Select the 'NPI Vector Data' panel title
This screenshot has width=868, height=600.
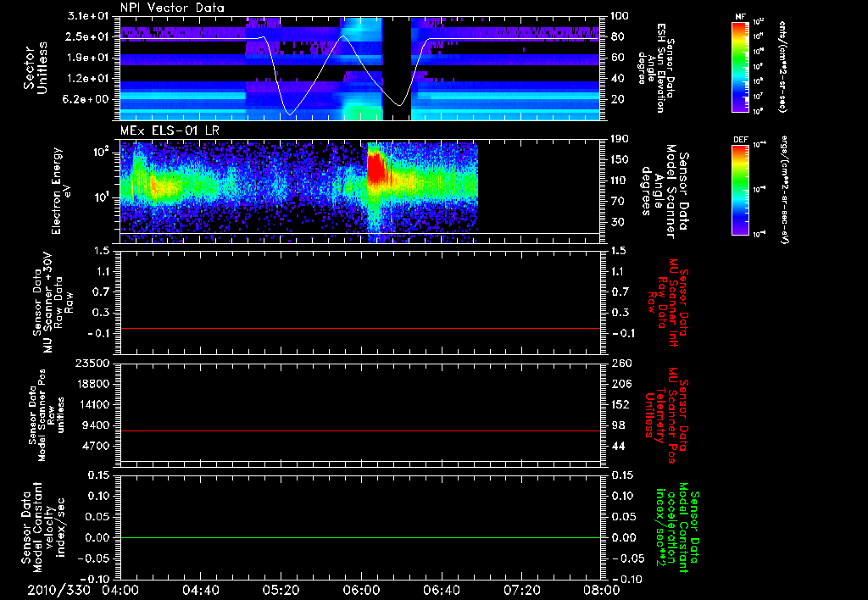click(x=173, y=8)
